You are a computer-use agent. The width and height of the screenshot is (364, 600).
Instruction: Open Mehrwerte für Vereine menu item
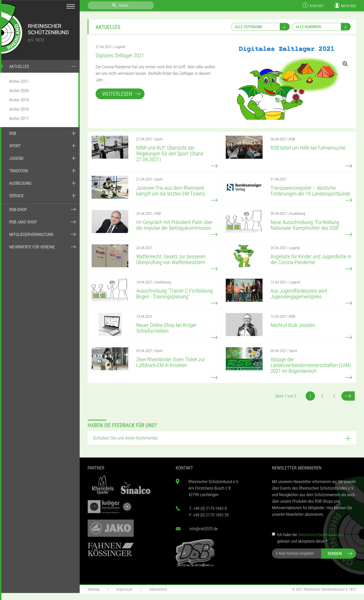pyautogui.click(x=40, y=247)
